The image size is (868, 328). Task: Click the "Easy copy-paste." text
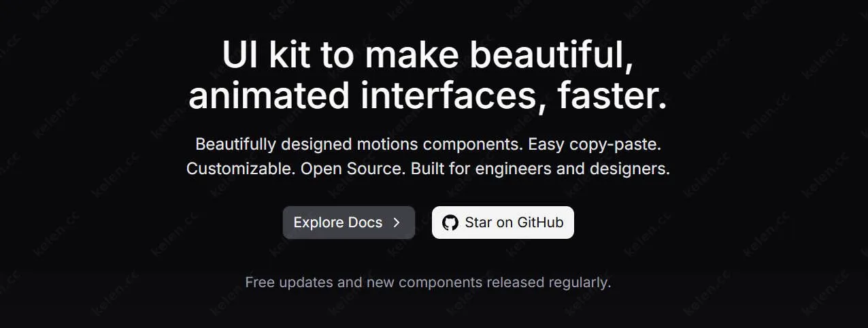click(595, 144)
